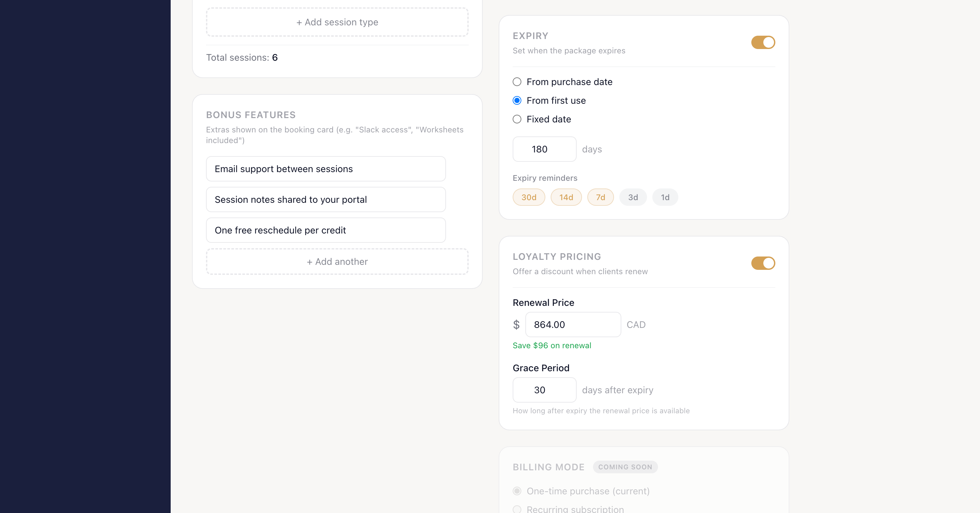Click Set when the package expires text
This screenshot has width=980, height=513.
click(x=569, y=51)
